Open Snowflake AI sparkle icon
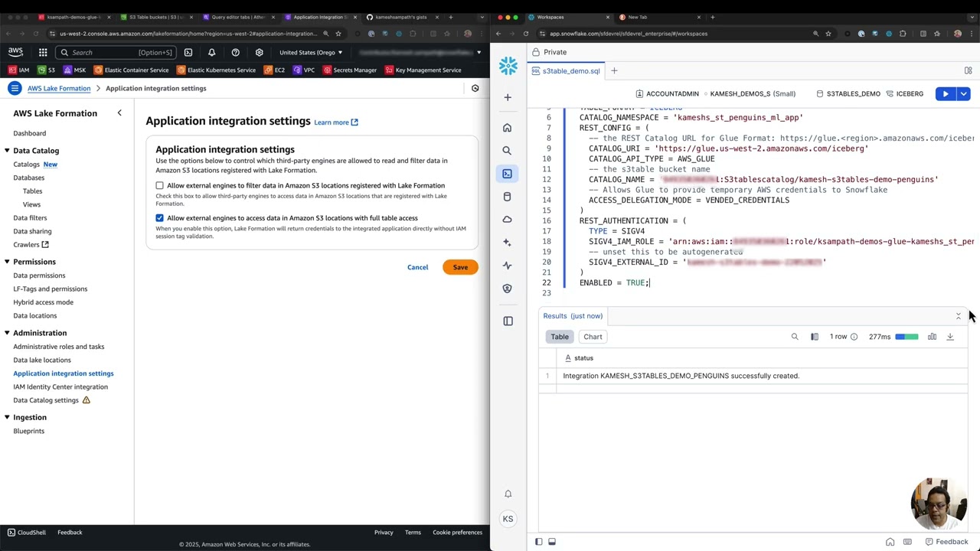Screen dimensions: 980x551 tap(507, 243)
